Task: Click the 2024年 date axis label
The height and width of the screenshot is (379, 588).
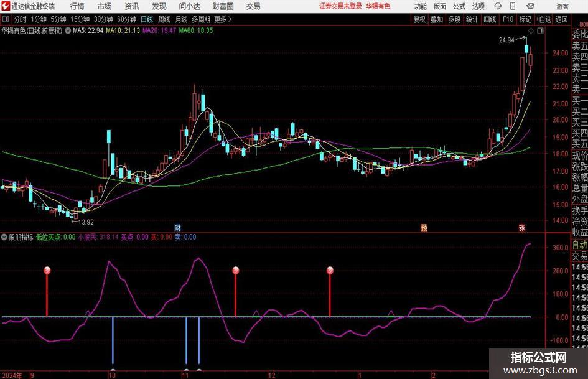Action: [x=12, y=375]
